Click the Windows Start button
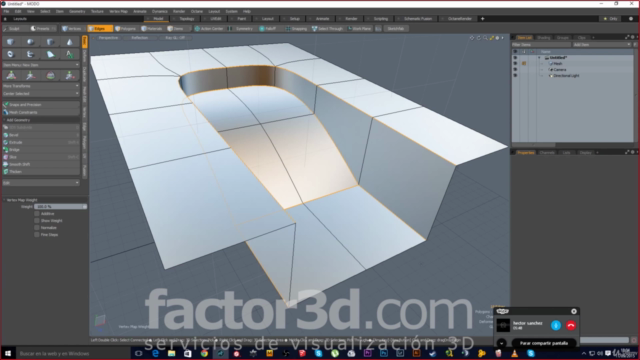 8,353
